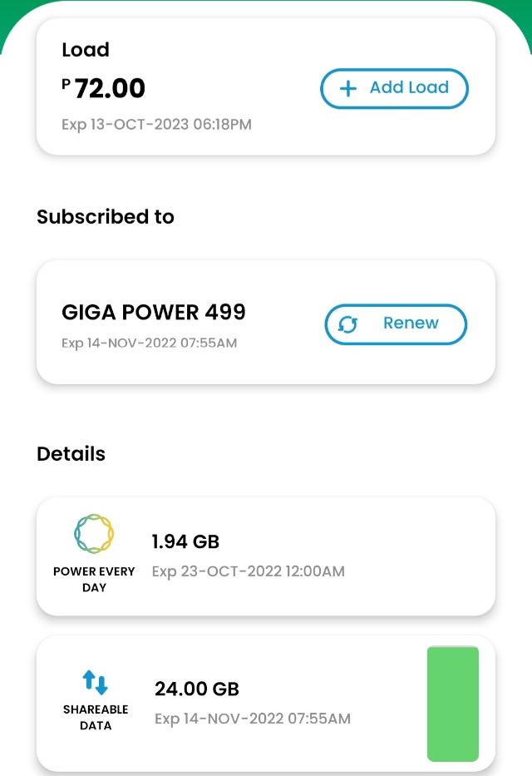Tap the Shareable Data arrows icon
The width and height of the screenshot is (532, 776).
coord(95,683)
